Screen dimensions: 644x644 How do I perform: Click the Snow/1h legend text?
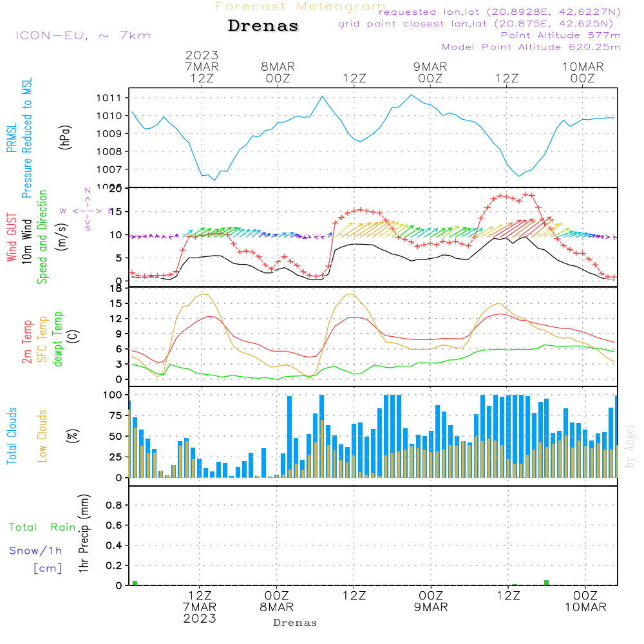point(35,551)
